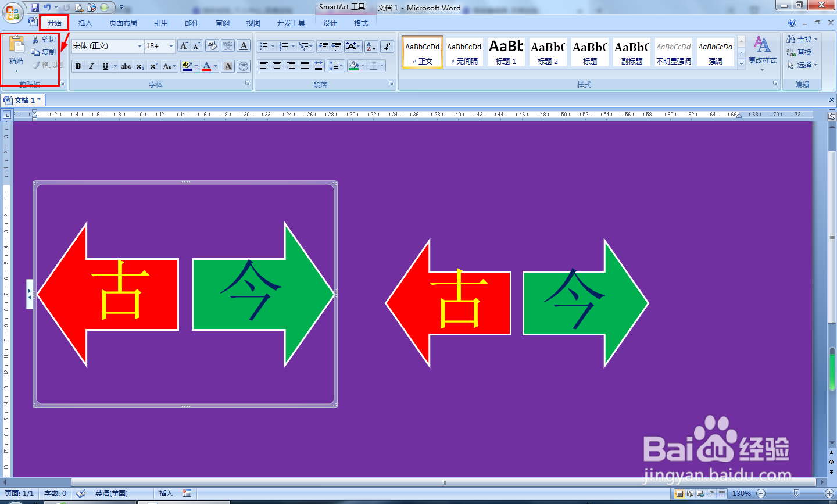The width and height of the screenshot is (837, 504).
Task: Open the SmartArt text pane side tab
Action: click(x=30, y=294)
